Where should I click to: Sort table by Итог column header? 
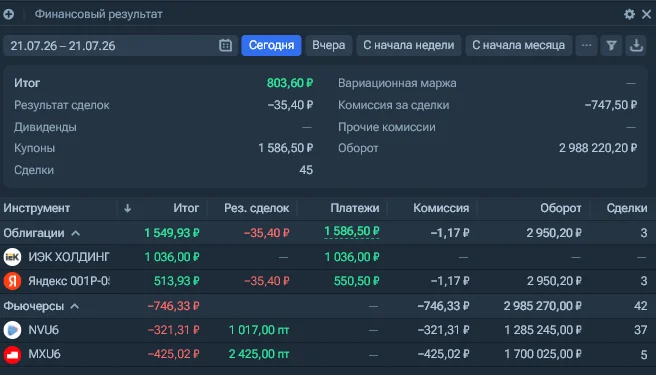pyautogui.click(x=186, y=208)
